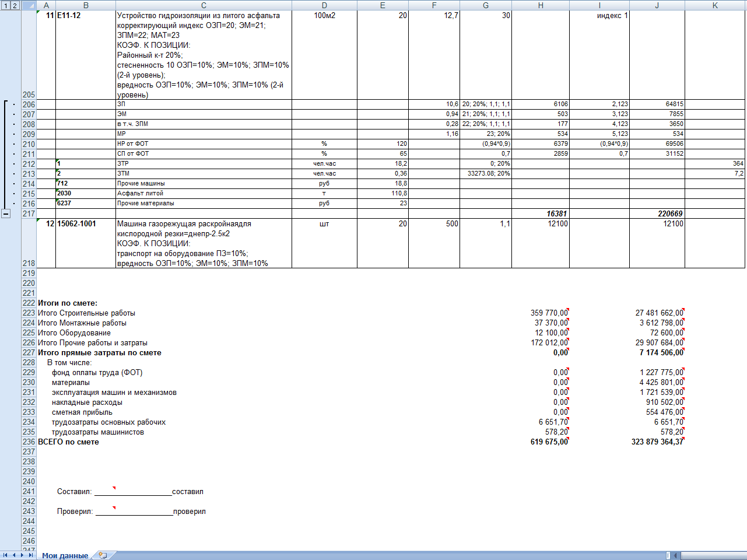Select column H header
Screen dimensions: 747x560
click(x=541, y=5)
